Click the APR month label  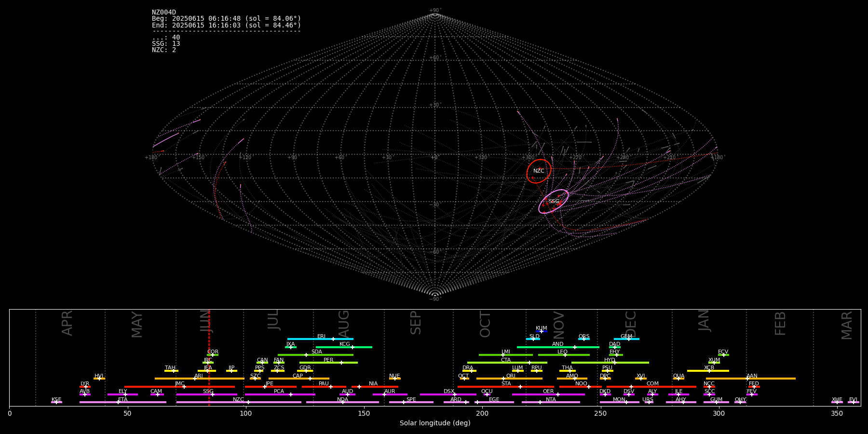click(x=67, y=323)
